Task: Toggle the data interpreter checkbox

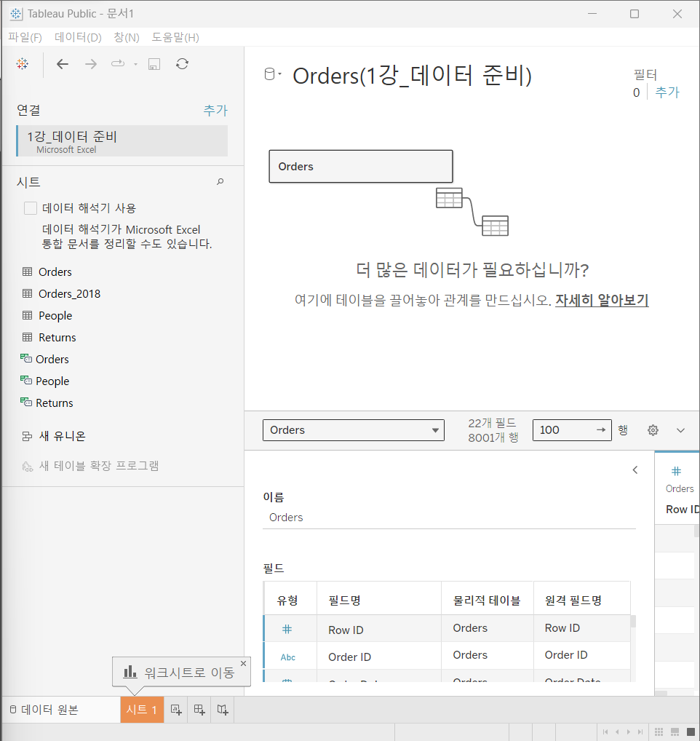Action: [31, 208]
